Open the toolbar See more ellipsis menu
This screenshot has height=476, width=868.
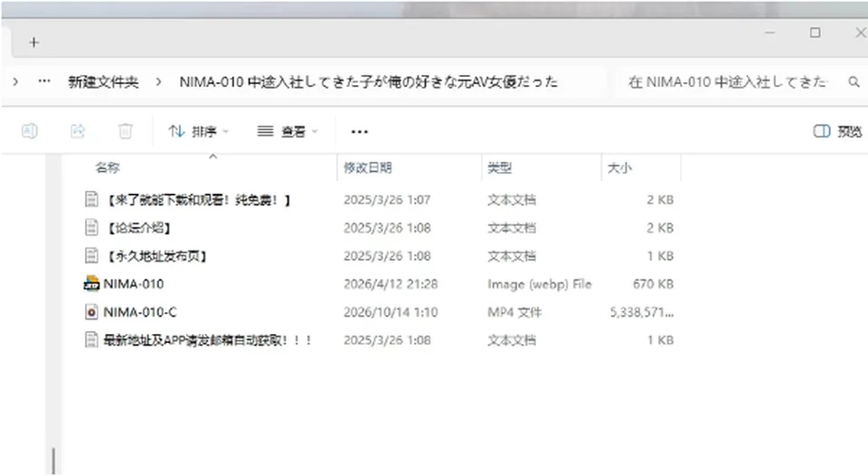coord(359,132)
